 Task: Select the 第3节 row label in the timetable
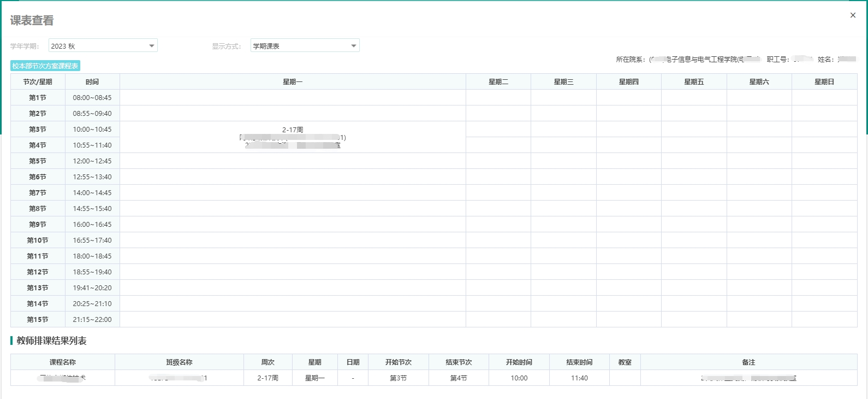pos(38,129)
